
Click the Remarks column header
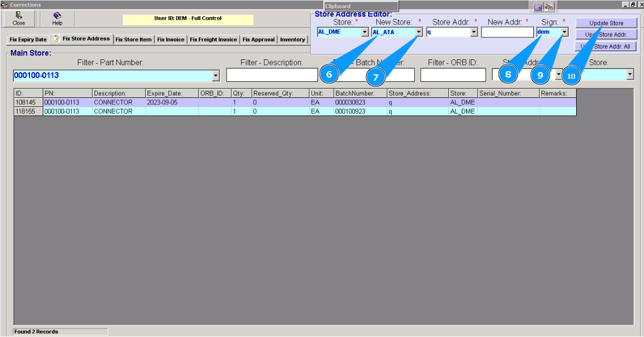click(557, 93)
